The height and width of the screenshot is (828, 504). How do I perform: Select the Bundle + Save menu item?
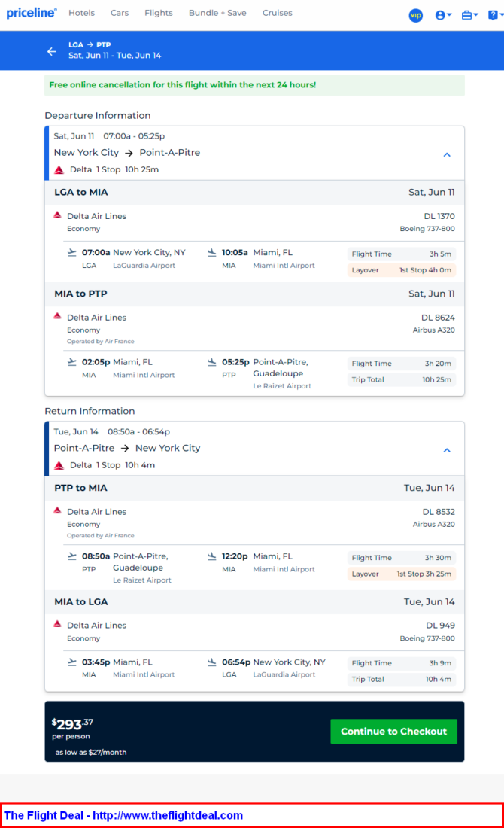[x=217, y=13]
